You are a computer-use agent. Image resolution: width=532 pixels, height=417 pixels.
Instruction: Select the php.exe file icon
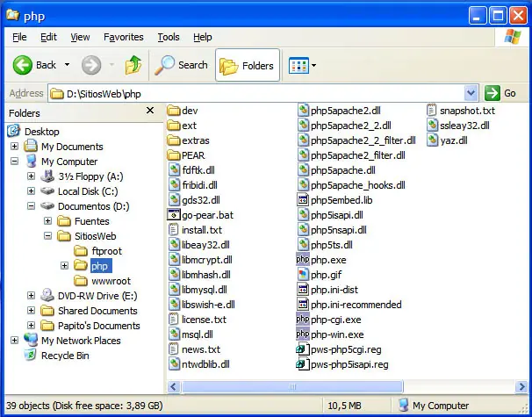click(x=303, y=260)
